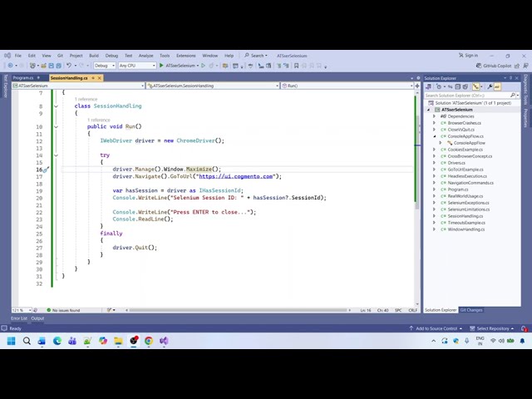
Task: Expand the SessionHandling.cs node in Solution Explorer
Action: [x=434, y=216]
